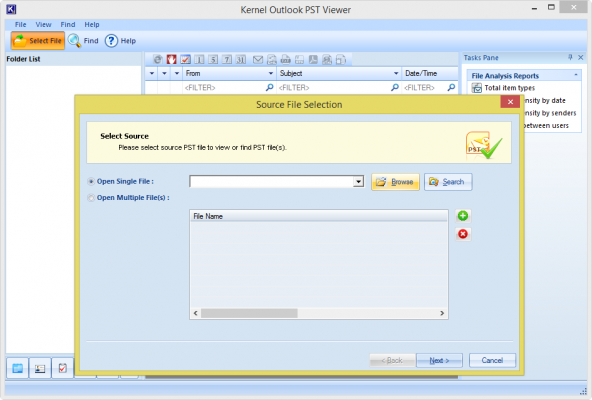Click the file list scroll left arrow
Screen dimensions: 592x400
[195, 313]
